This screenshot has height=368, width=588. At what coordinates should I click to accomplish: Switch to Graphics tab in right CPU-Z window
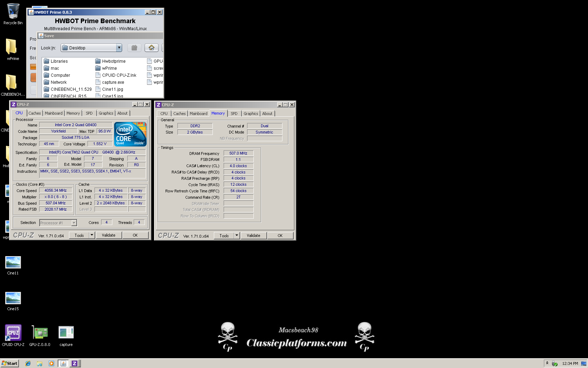[x=251, y=114]
